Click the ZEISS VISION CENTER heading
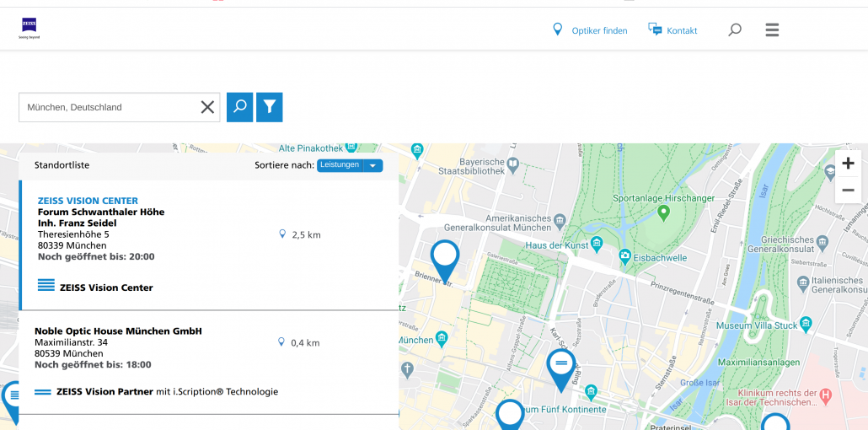868x430 pixels. tap(88, 201)
